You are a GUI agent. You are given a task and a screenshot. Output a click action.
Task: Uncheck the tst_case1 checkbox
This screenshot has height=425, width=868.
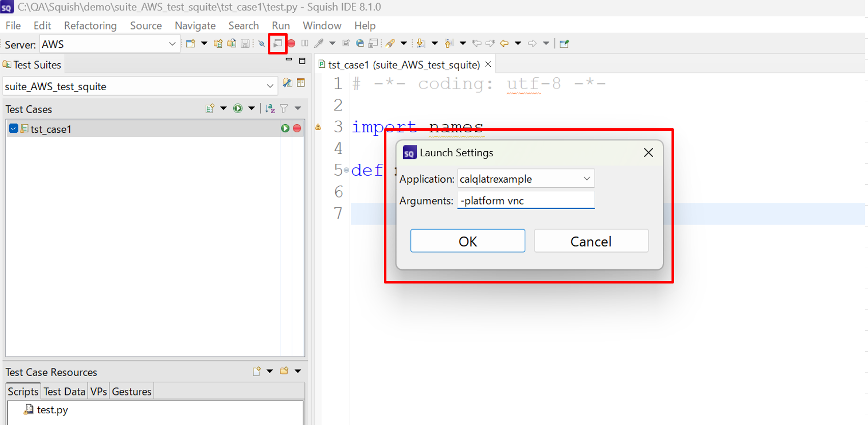14,129
